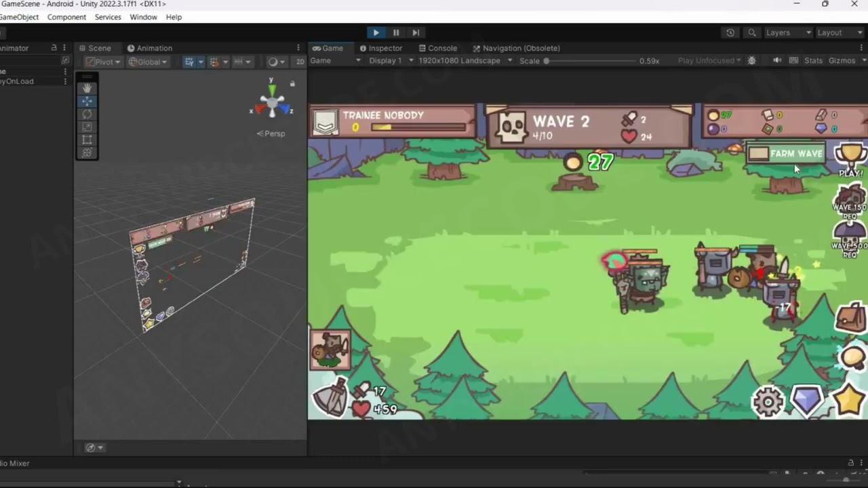Open the Component menu
The image size is (868, 488).
(x=66, y=17)
